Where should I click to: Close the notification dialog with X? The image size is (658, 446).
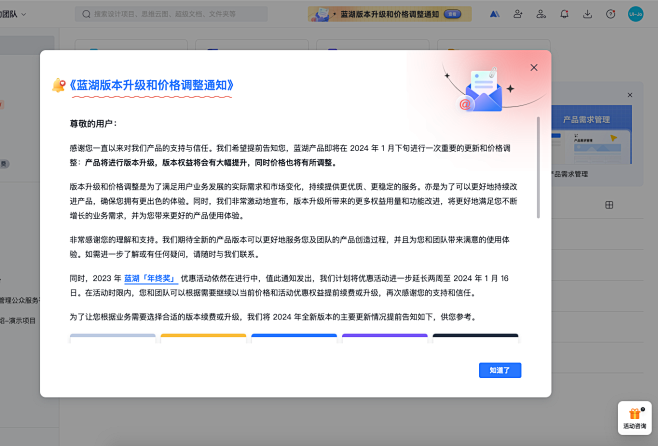(534, 68)
